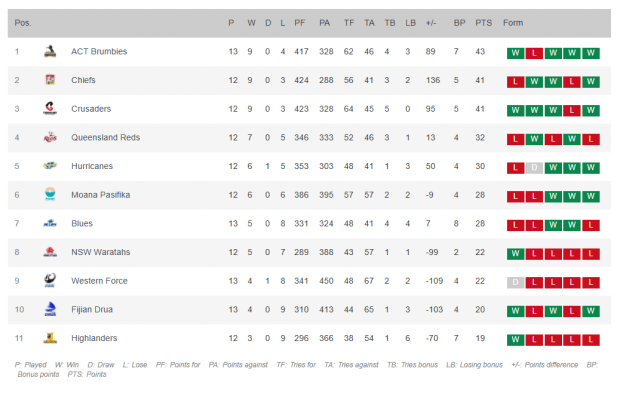Click the Fijian Drua team logo

click(50, 309)
